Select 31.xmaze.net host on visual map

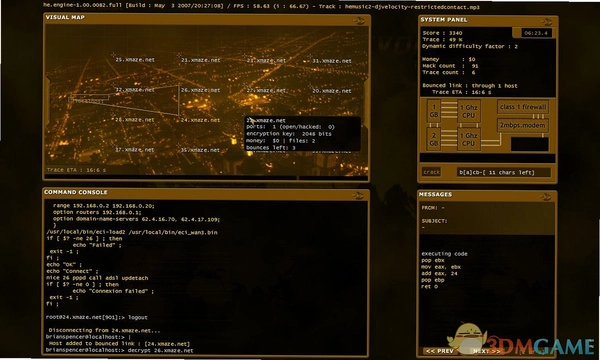pos(332,61)
